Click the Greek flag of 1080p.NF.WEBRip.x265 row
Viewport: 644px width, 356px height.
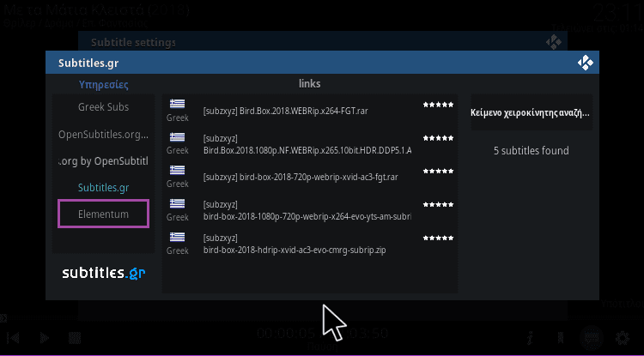178,137
